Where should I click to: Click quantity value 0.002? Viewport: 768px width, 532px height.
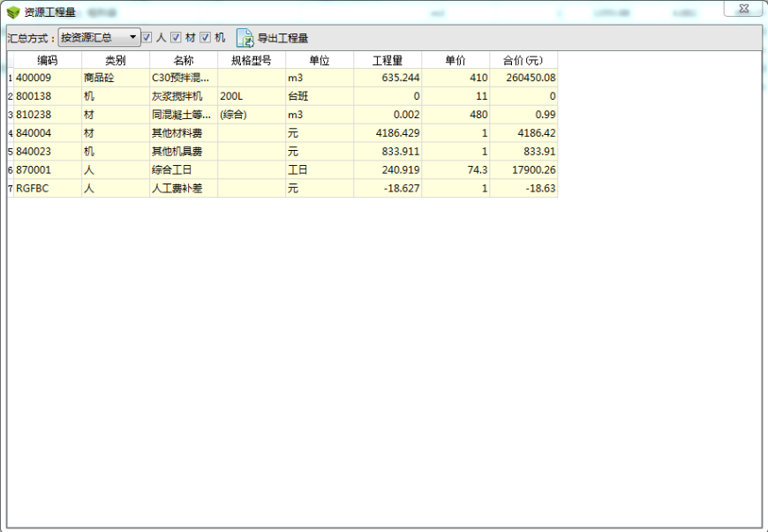point(388,115)
